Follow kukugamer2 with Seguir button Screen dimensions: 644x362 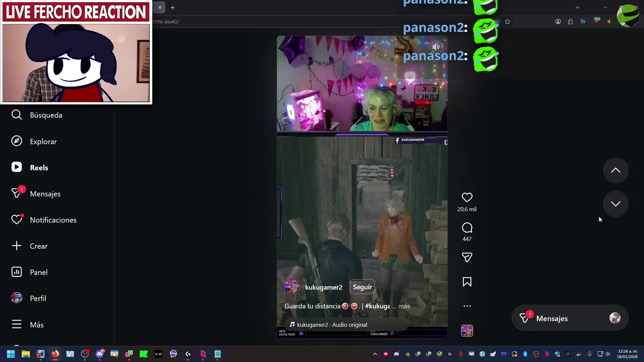(362, 287)
